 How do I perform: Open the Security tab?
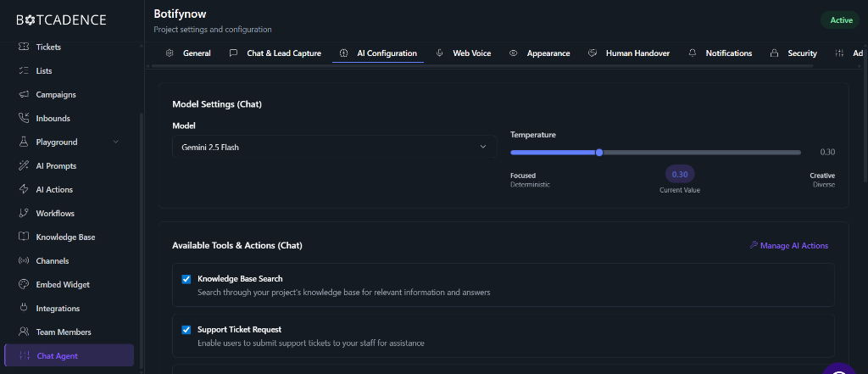coord(793,53)
